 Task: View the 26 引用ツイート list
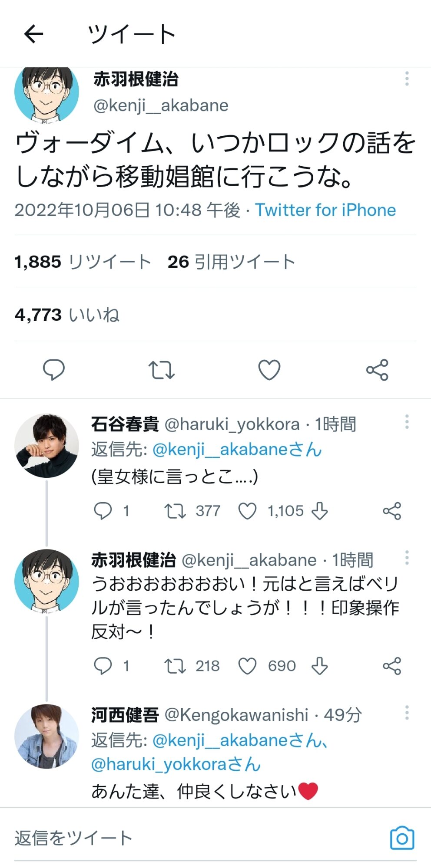pos(231,262)
